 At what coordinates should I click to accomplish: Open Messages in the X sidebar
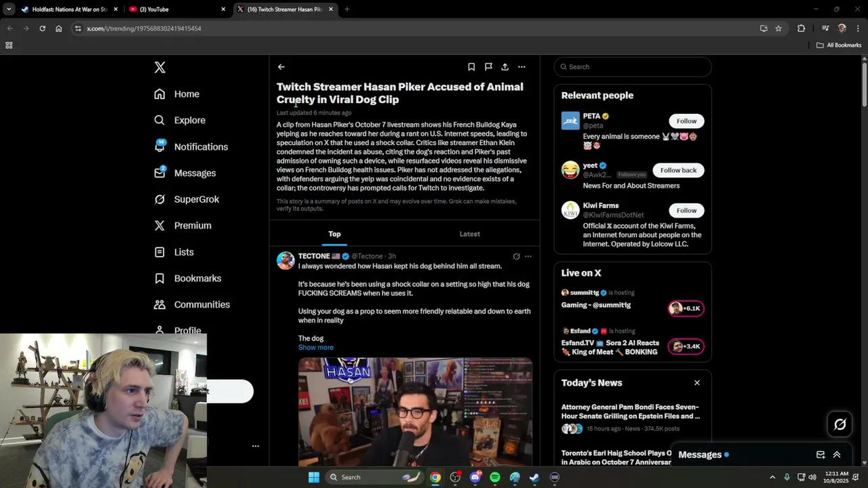click(x=184, y=173)
